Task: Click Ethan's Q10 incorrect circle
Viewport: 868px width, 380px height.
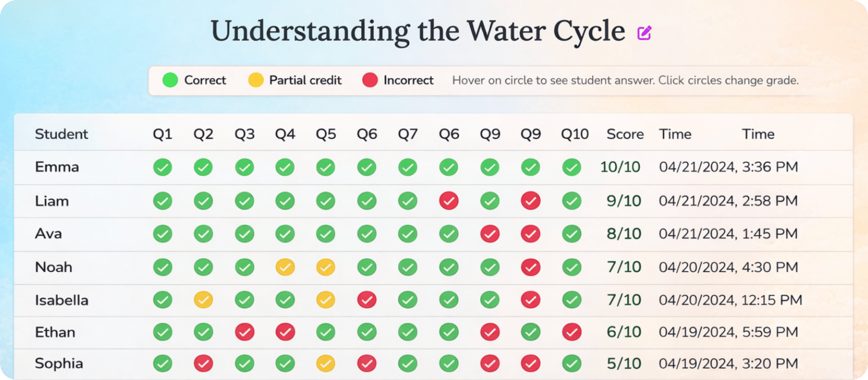Action: (x=572, y=332)
